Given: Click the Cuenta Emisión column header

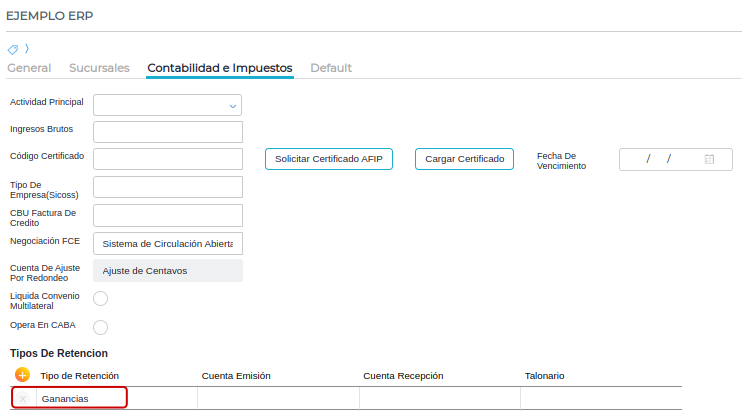Looking at the screenshot, I should [x=236, y=376].
